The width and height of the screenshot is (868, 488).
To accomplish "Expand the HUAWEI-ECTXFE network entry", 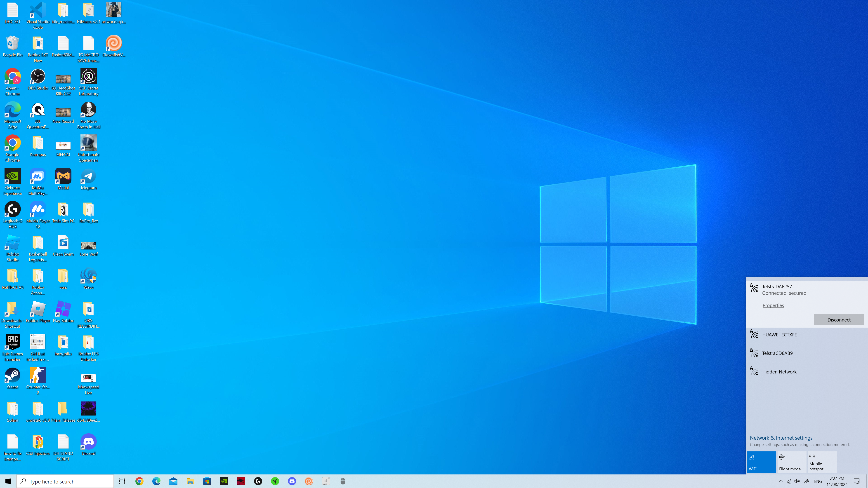I will pyautogui.click(x=805, y=335).
